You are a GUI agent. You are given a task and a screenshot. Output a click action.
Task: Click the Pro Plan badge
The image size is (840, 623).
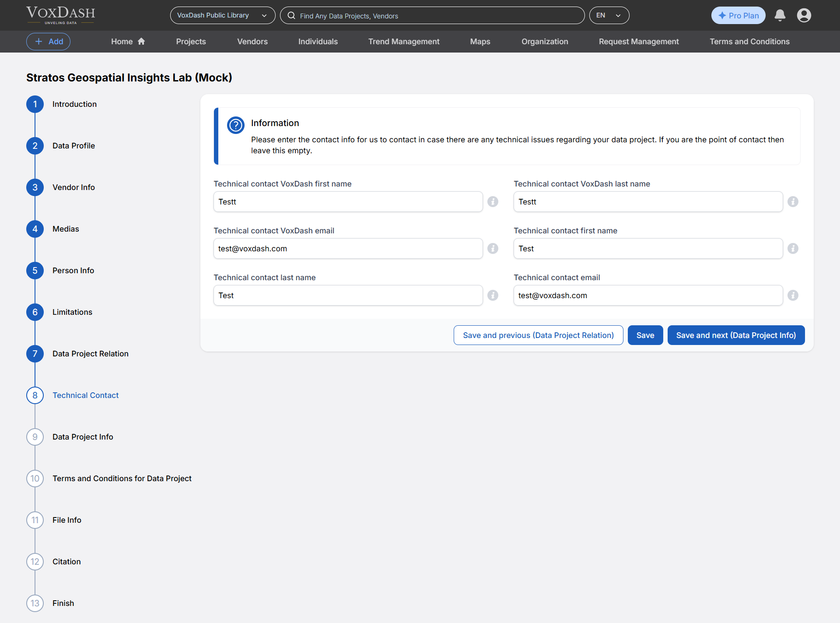(738, 15)
